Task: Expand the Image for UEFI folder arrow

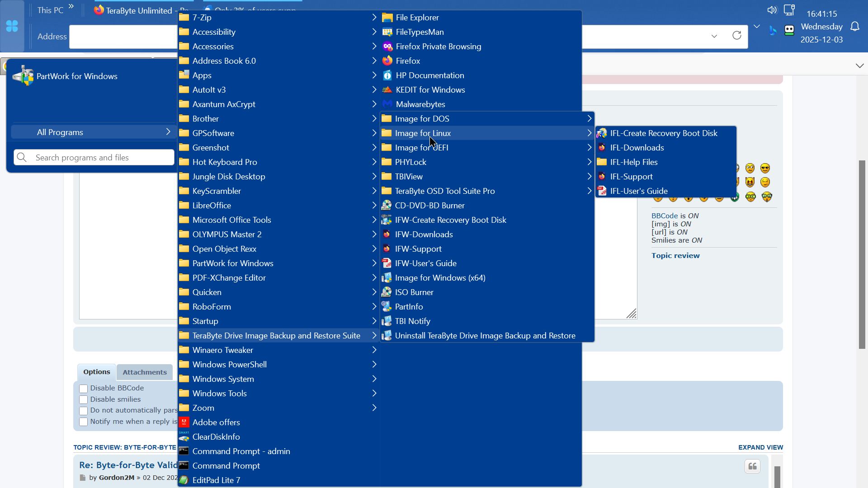Action: 589,148
